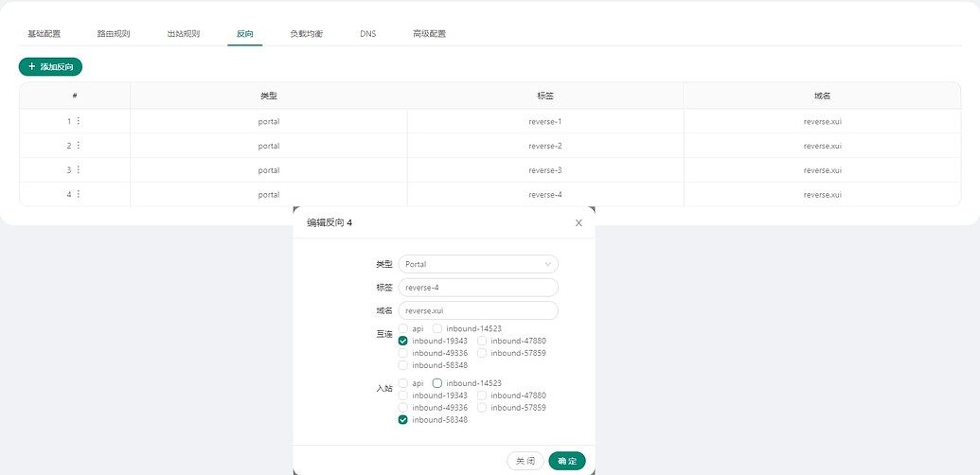This screenshot has height=475, width=980.
Task: Click the 域名 column header
Action: [823, 97]
